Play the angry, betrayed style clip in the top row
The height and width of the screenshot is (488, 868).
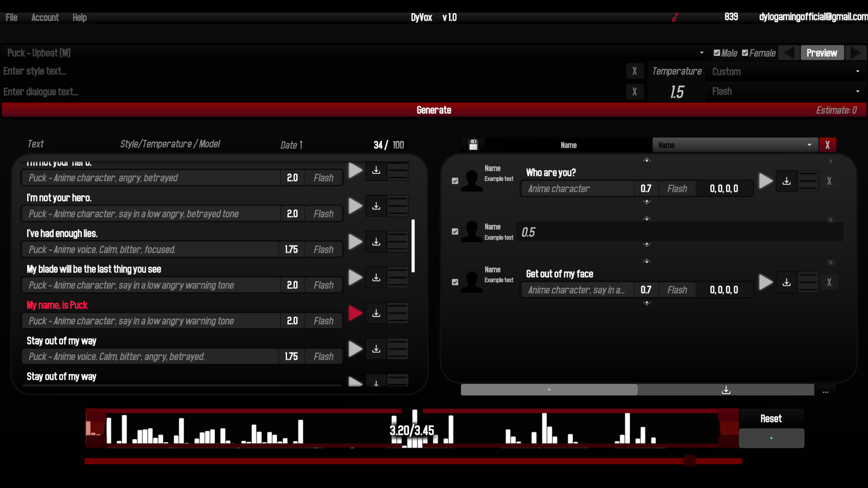click(x=355, y=170)
